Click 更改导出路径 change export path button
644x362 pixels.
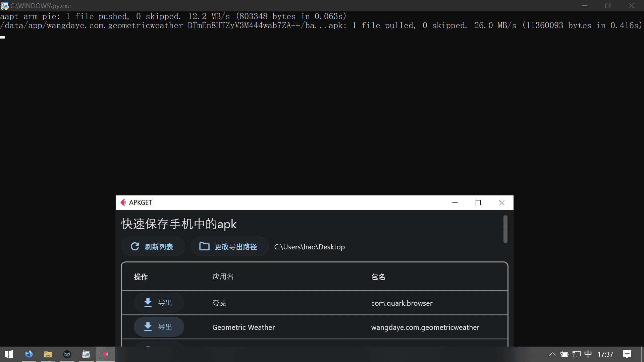[229, 247]
